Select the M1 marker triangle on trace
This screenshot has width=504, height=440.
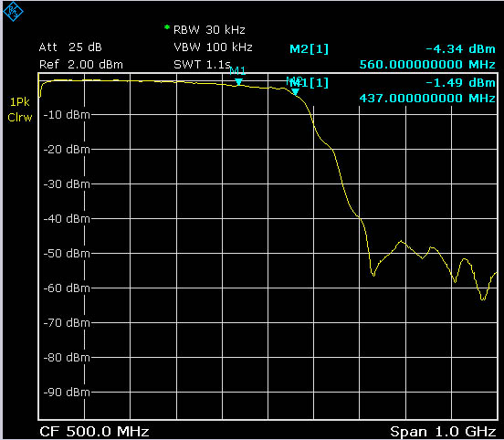[x=238, y=82]
